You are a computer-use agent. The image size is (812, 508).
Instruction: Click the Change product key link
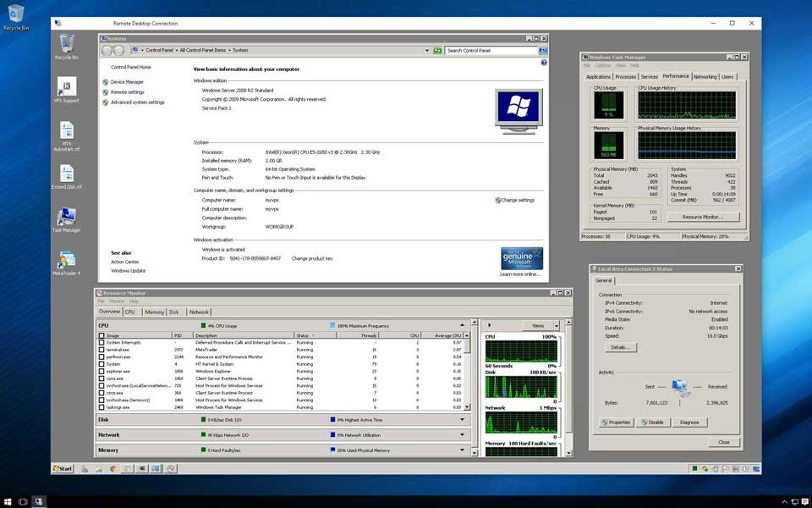pos(312,258)
